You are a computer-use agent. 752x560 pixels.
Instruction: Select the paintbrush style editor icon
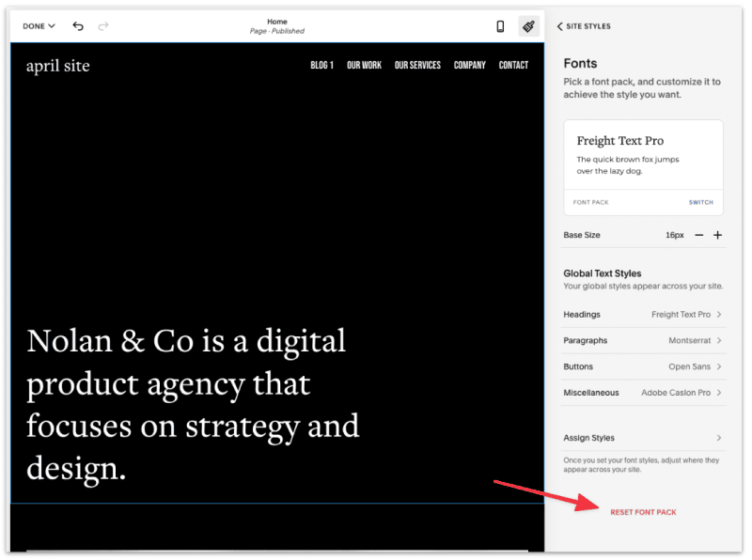click(x=528, y=26)
